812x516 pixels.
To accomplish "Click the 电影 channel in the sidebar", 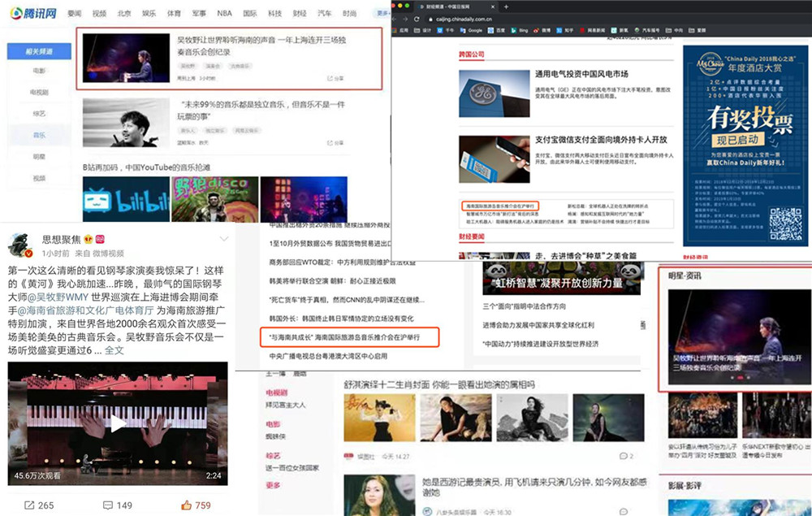I will 38,71.
